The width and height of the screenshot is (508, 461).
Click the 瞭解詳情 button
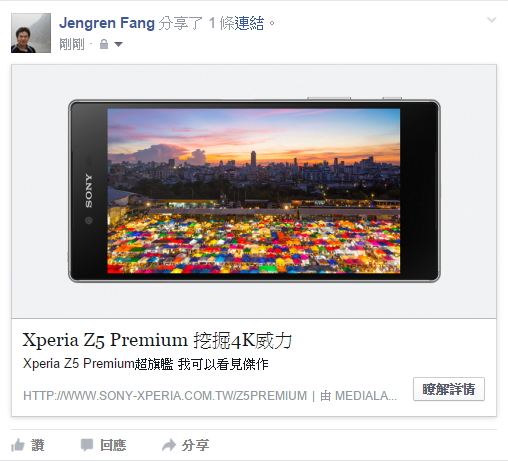tap(449, 389)
